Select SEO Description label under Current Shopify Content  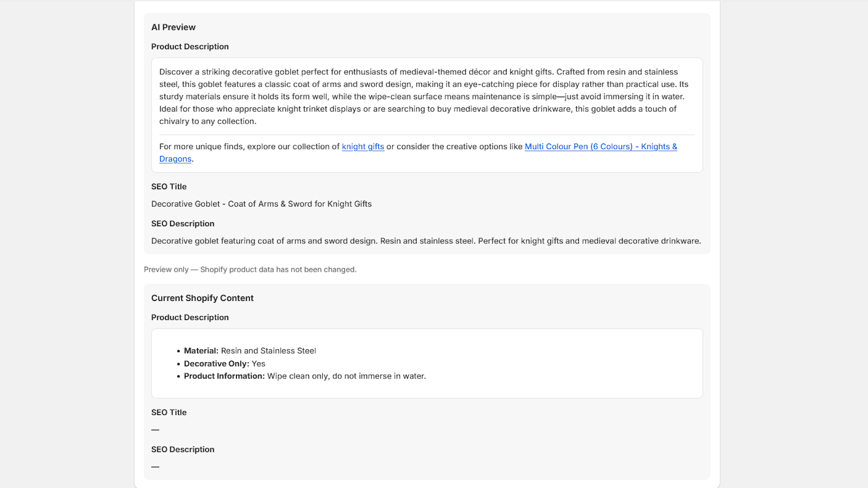tap(183, 450)
